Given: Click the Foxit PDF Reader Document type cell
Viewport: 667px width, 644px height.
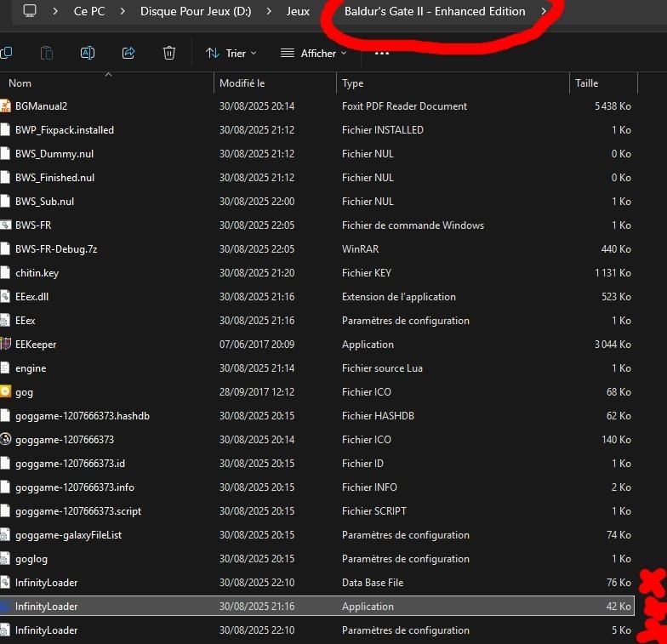Looking at the screenshot, I should [x=404, y=105].
